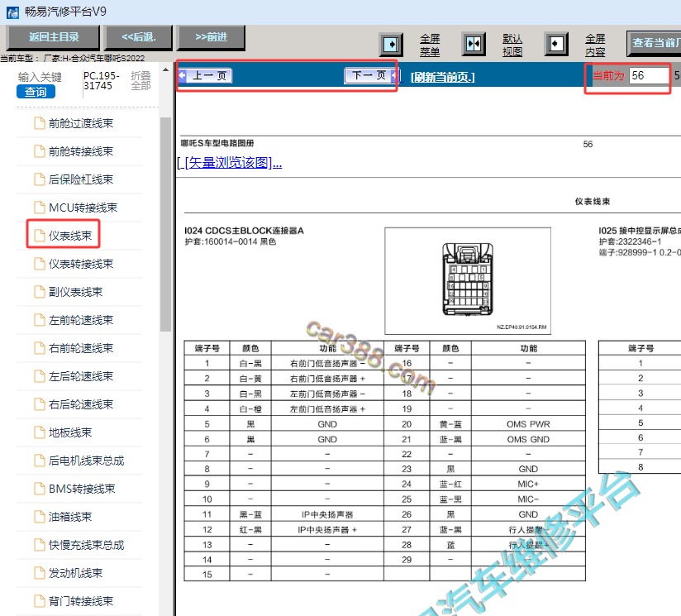This screenshot has width=681, height=616.
Task: Click 右前门低音扬声器 - cell
Action: click(327, 363)
